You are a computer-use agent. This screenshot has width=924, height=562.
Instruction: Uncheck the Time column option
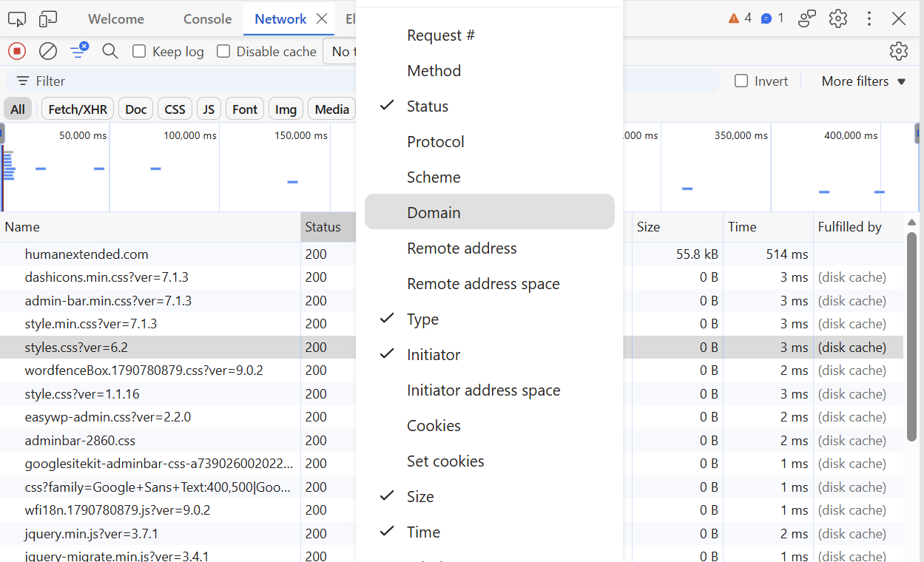[x=490, y=532]
